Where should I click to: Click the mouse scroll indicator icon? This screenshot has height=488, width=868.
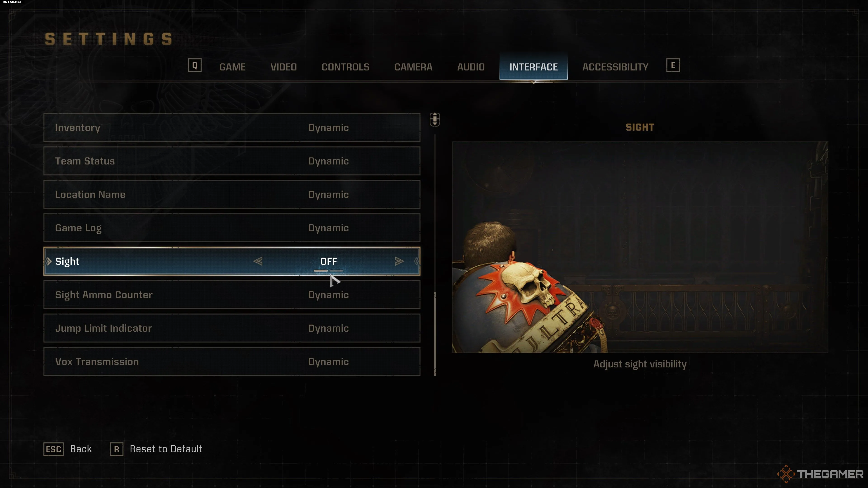click(435, 120)
